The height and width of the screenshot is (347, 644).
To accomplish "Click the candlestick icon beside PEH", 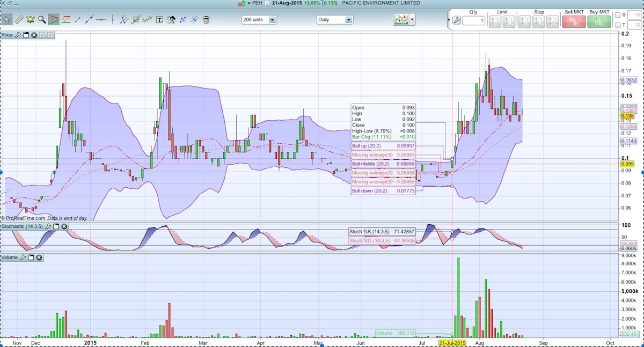I will click(243, 3).
